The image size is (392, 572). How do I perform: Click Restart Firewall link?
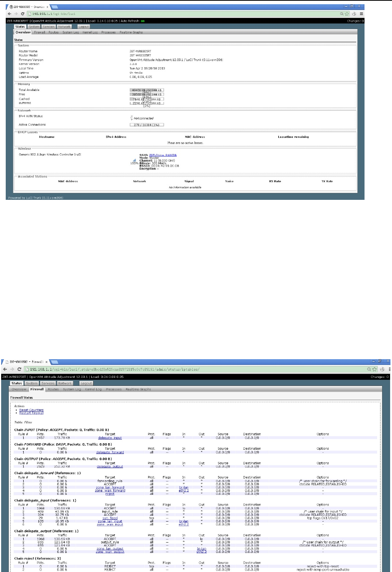pyautogui.click(x=31, y=413)
